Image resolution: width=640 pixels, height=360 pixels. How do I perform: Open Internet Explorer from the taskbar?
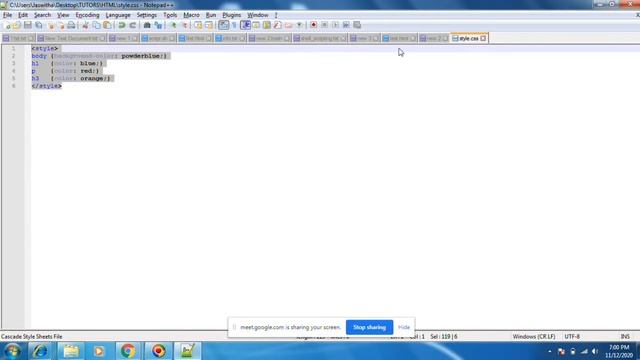point(40,351)
